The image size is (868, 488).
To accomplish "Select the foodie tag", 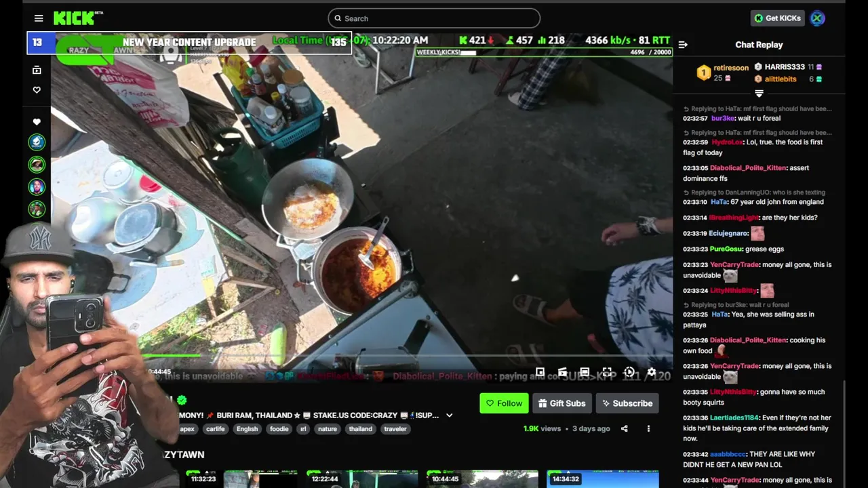I will (279, 429).
